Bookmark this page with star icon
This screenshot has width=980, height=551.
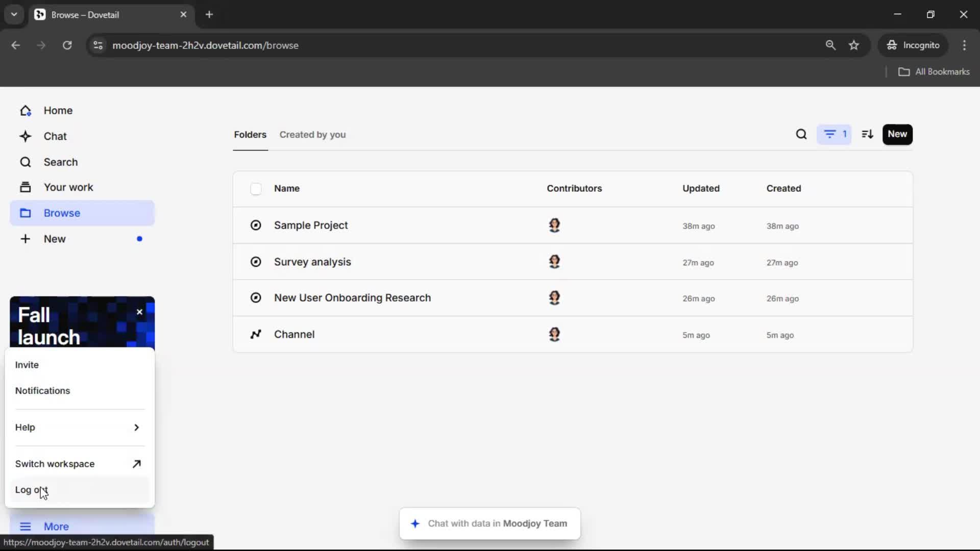854,45
